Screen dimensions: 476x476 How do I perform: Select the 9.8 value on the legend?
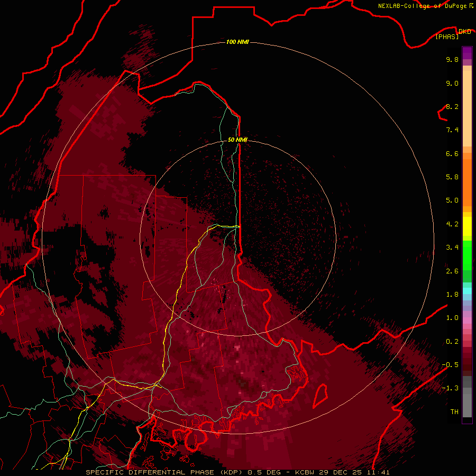pyautogui.click(x=452, y=59)
